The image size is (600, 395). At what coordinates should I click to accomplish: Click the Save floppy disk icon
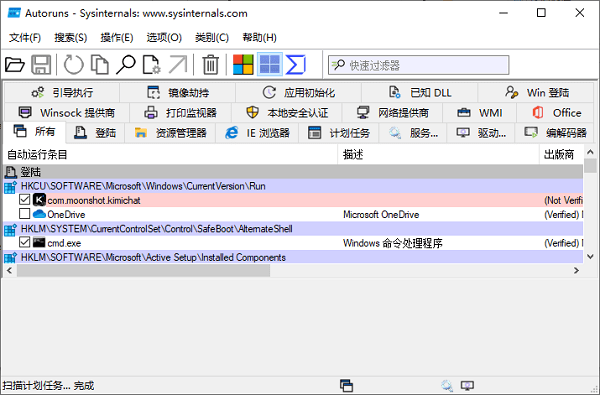click(41, 64)
